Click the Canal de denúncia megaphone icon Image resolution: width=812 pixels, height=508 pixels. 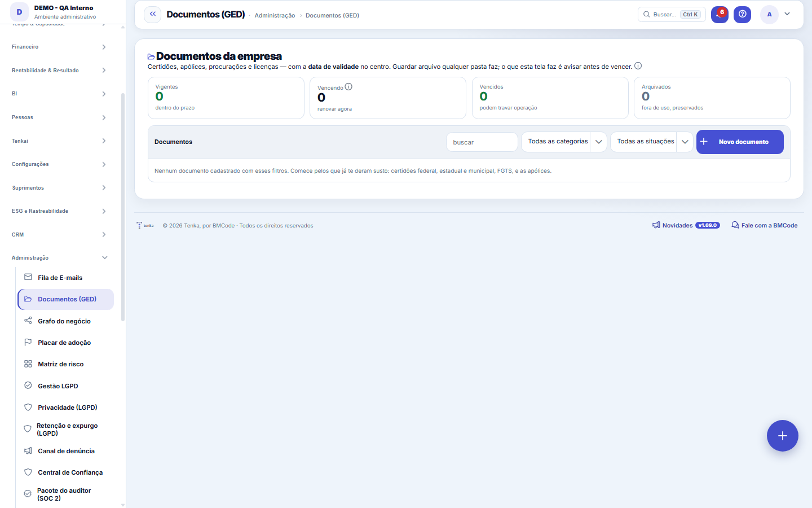click(28, 450)
